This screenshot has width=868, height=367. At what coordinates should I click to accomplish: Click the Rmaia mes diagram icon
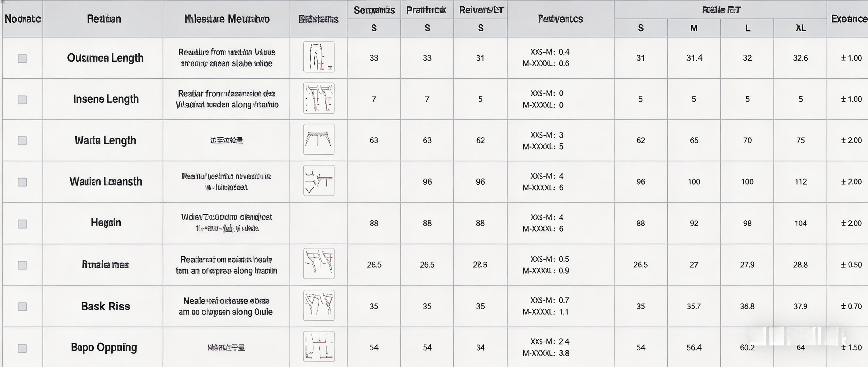tap(319, 264)
